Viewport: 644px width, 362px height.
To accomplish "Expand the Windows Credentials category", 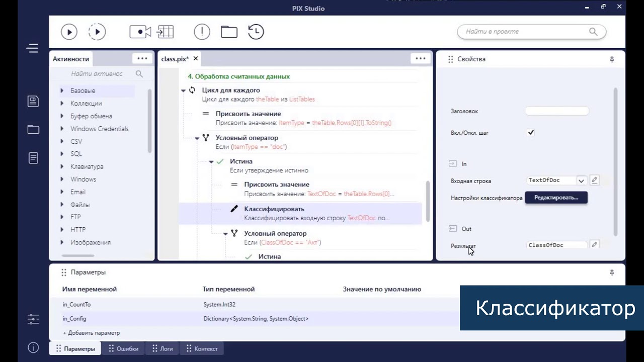I will pos(62,129).
